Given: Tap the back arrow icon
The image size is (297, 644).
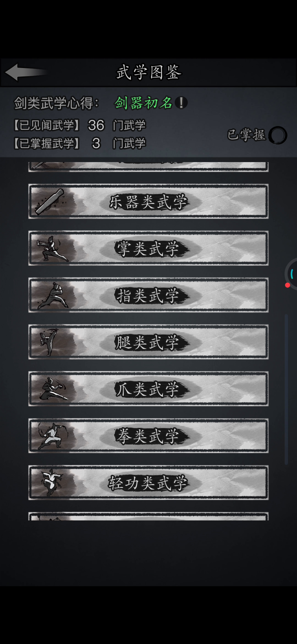Looking at the screenshot, I should click(x=26, y=72).
